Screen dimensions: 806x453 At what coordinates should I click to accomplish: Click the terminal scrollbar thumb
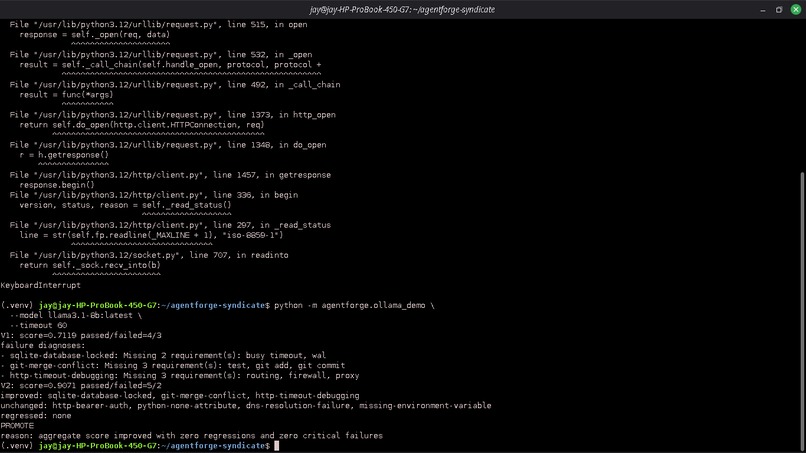[x=802, y=312]
